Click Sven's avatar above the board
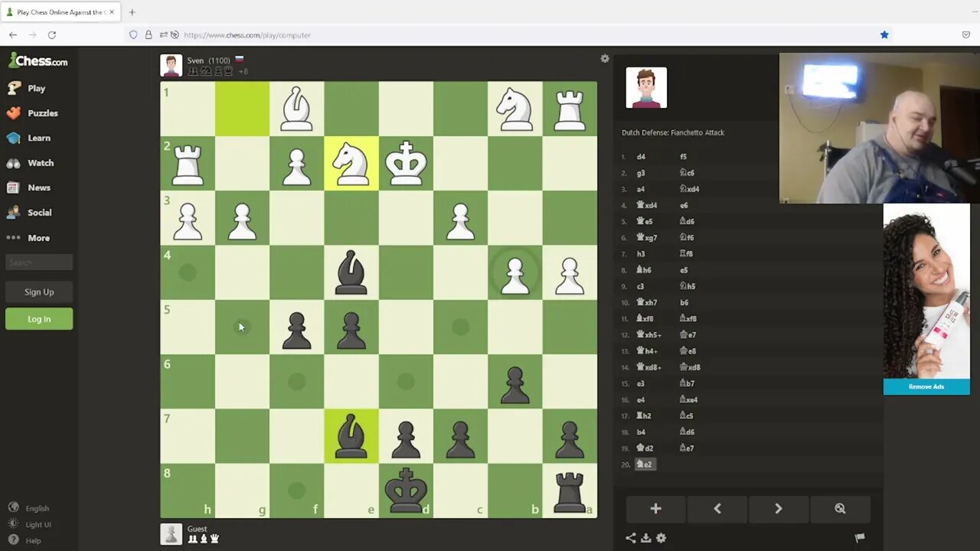Screen dimensions: 980x551 click(x=171, y=66)
